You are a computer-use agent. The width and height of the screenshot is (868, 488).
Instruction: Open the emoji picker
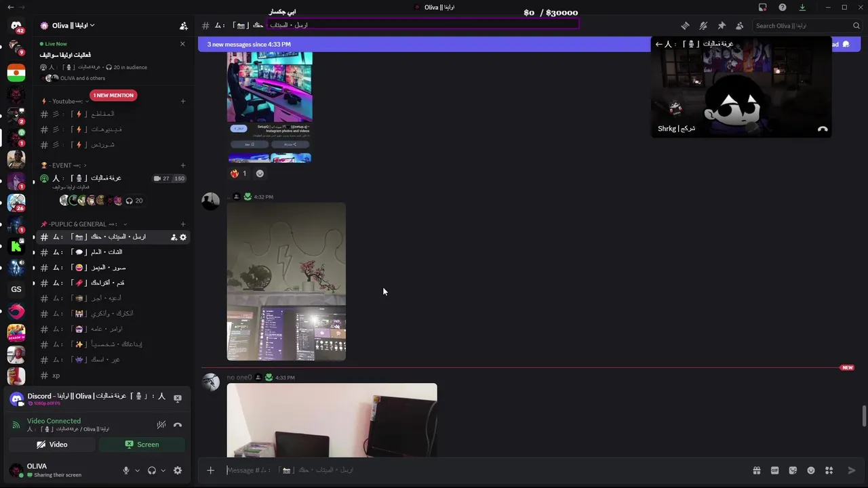(811, 470)
